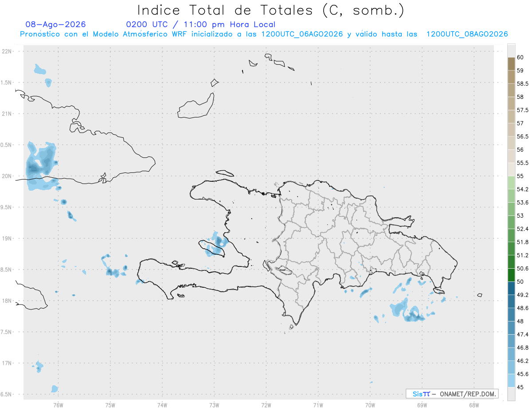Click the colorbar value '57.5'

[x=523, y=110]
